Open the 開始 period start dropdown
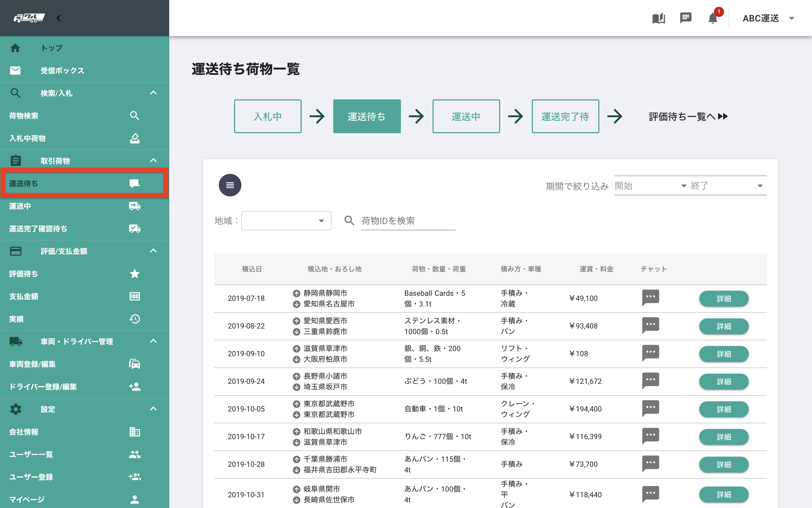The image size is (812, 508). (651, 186)
